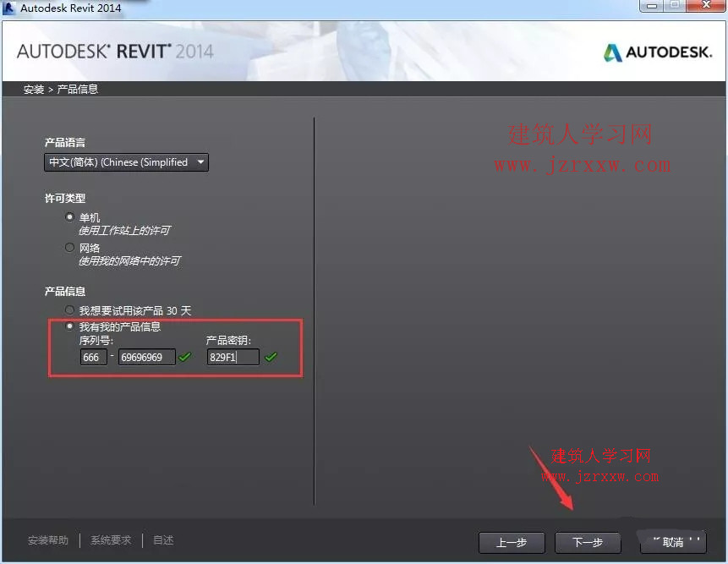Click the product key field 829F1
728x564 pixels.
point(233,357)
